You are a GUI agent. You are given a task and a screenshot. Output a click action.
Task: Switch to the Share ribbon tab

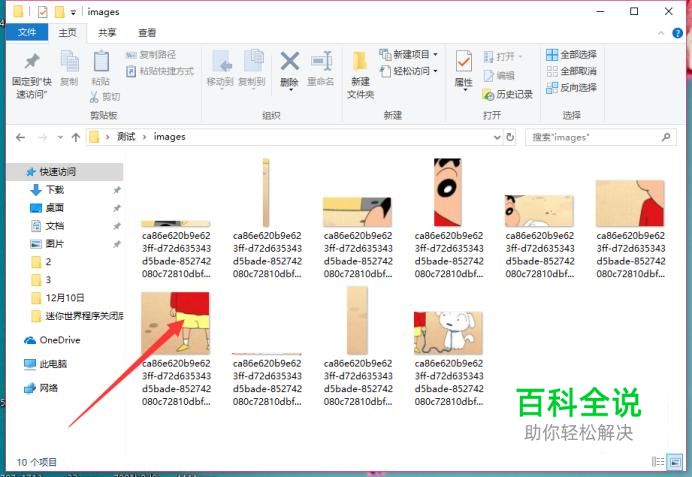click(x=107, y=33)
